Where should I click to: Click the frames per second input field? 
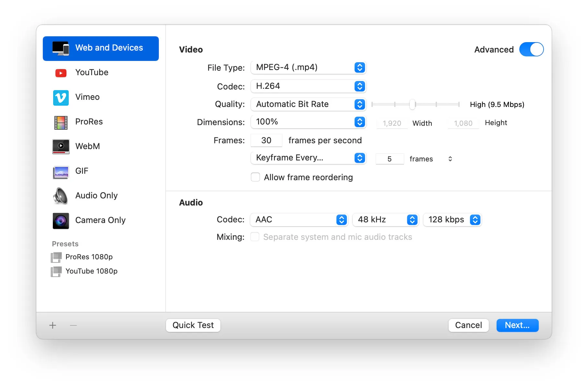tap(266, 140)
